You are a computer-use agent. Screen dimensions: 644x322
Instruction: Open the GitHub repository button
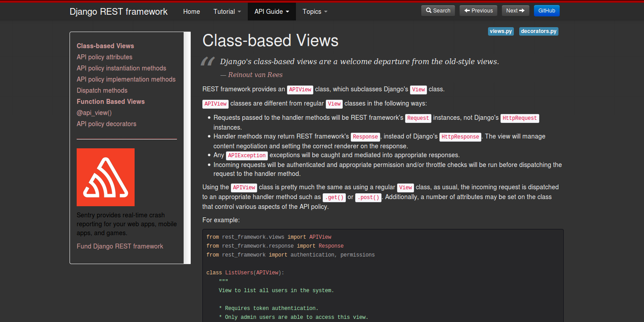click(x=546, y=10)
